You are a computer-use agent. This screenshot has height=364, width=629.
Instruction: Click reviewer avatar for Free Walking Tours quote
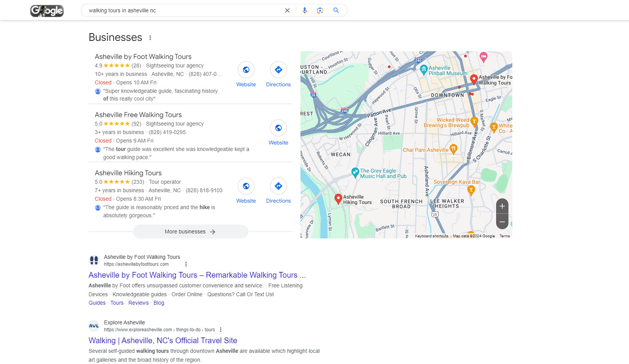coord(98,149)
